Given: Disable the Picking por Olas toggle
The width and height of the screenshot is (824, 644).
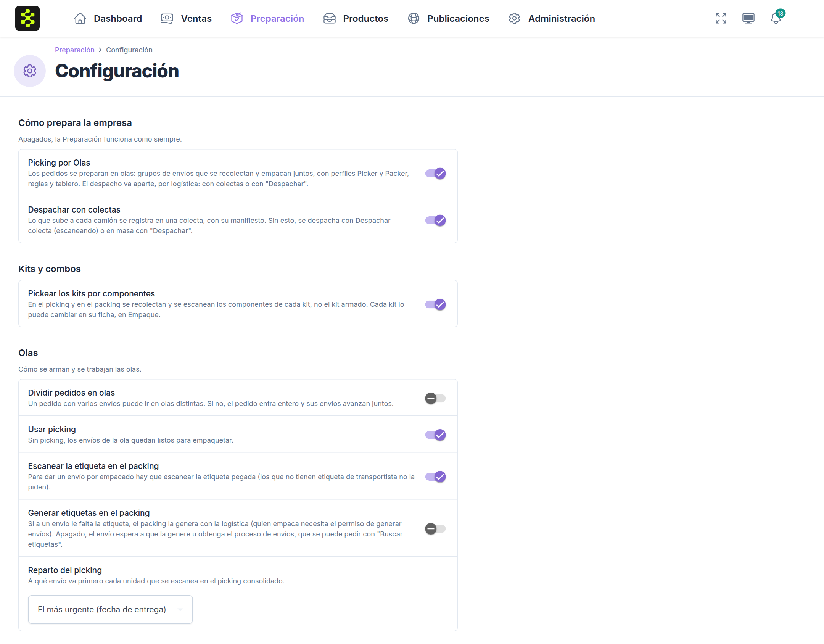Looking at the screenshot, I should pos(435,174).
